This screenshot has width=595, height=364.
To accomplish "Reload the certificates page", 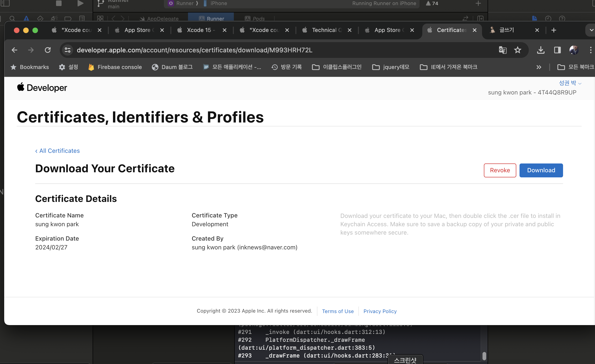I will coord(47,50).
